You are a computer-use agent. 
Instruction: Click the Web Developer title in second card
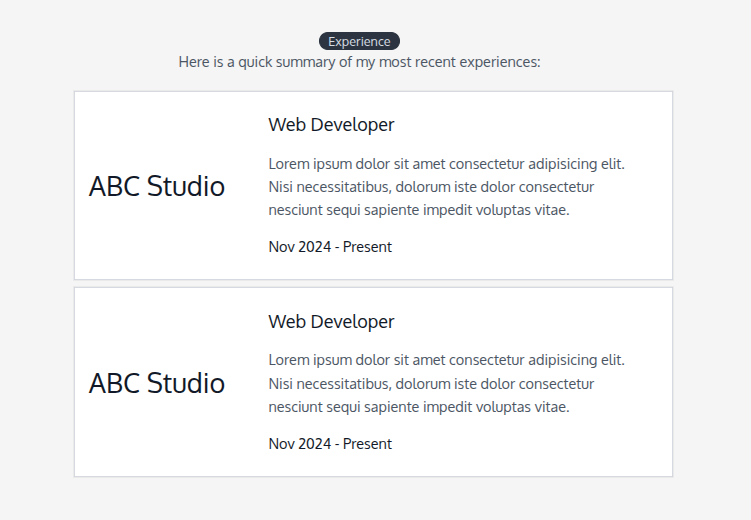click(331, 322)
